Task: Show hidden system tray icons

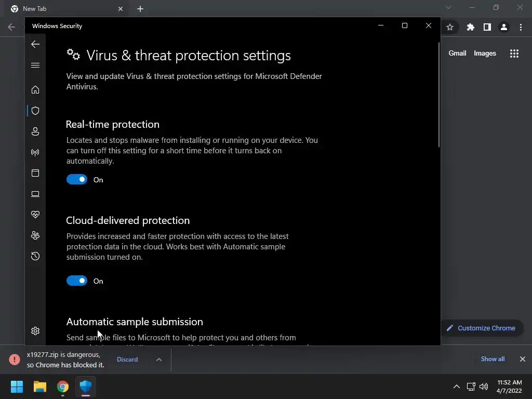Action: click(x=457, y=387)
